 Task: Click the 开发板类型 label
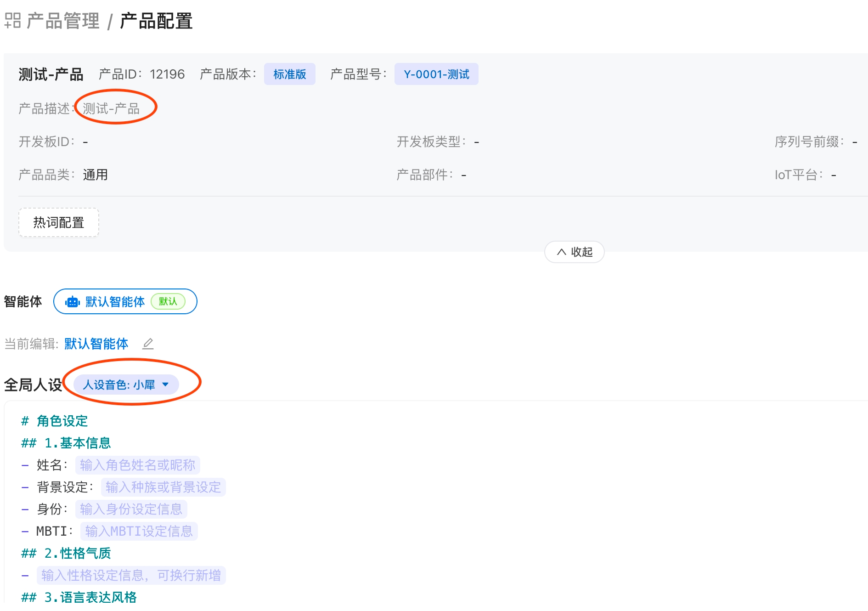[x=432, y=141]
